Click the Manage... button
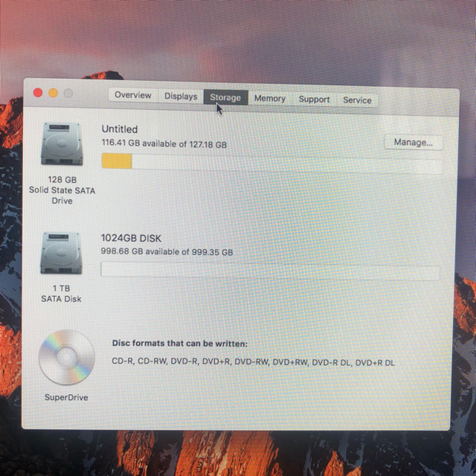 [414, 142]
